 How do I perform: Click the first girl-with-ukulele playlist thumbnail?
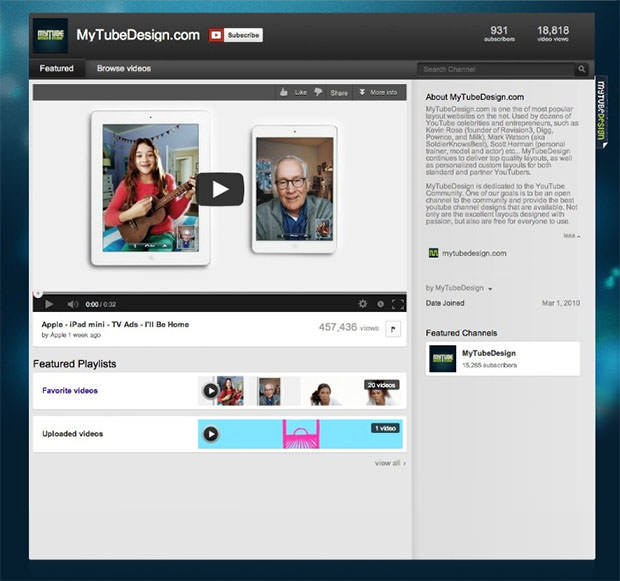point(230,391)
